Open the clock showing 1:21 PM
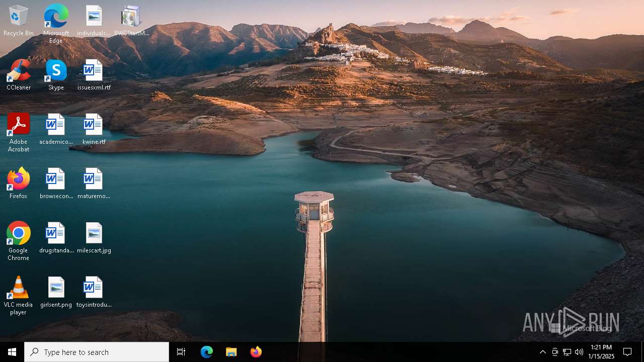Image resolution: width=644 pixels, height=362 pixels. (x=601, y=352)
